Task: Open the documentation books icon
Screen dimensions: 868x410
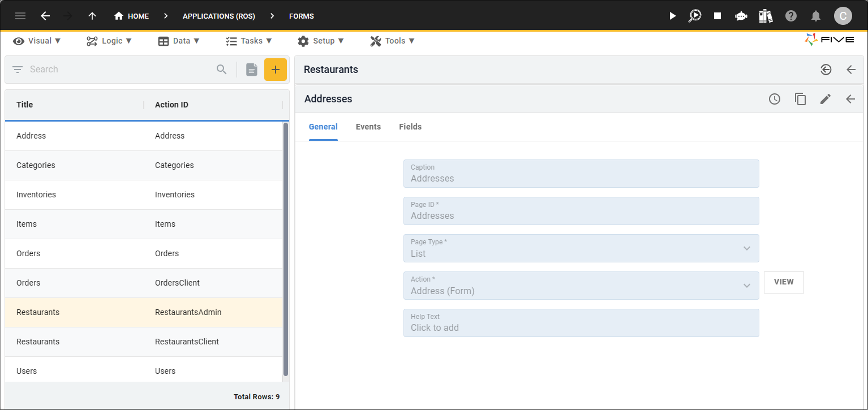Action: (x=766, y=16)
